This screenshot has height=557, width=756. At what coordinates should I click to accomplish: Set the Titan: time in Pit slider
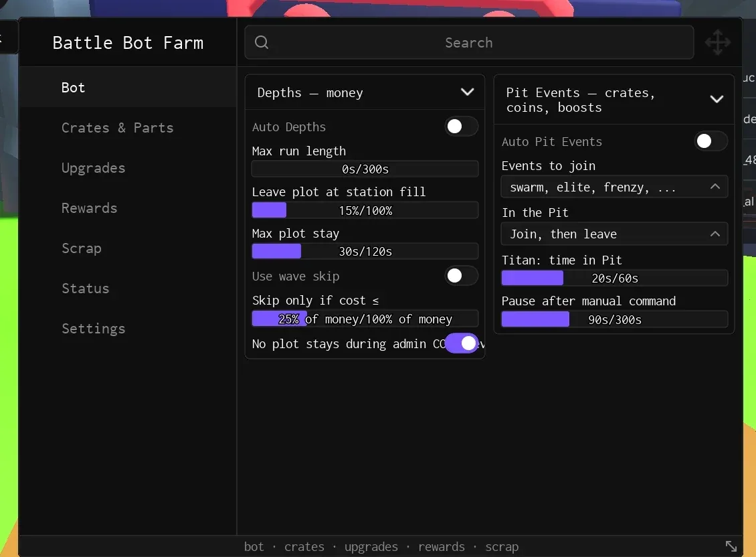coord(614,278)
